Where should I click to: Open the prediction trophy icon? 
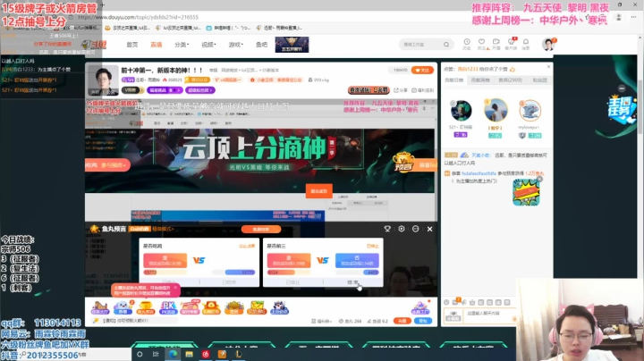pos(387,229)
